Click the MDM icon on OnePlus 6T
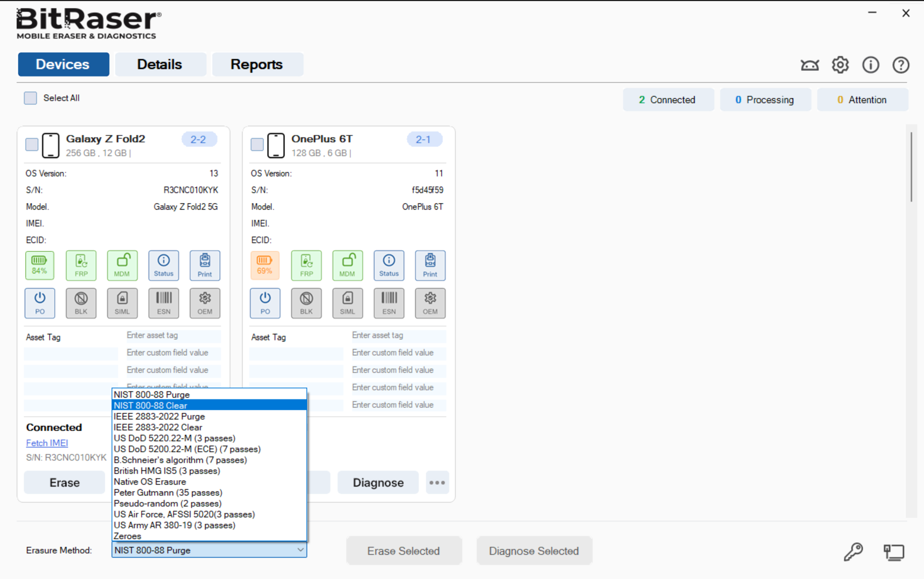 coord(348,265)
